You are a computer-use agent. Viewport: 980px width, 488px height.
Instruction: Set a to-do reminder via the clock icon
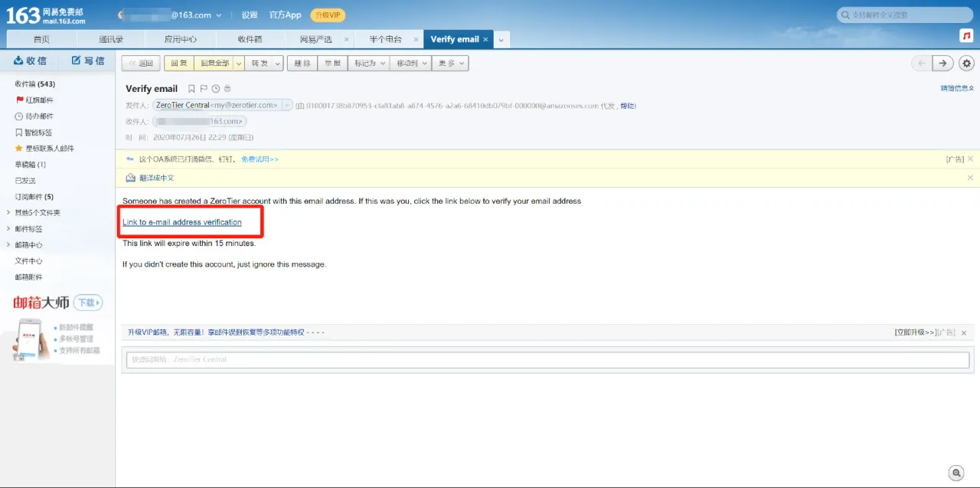(216, 89)
